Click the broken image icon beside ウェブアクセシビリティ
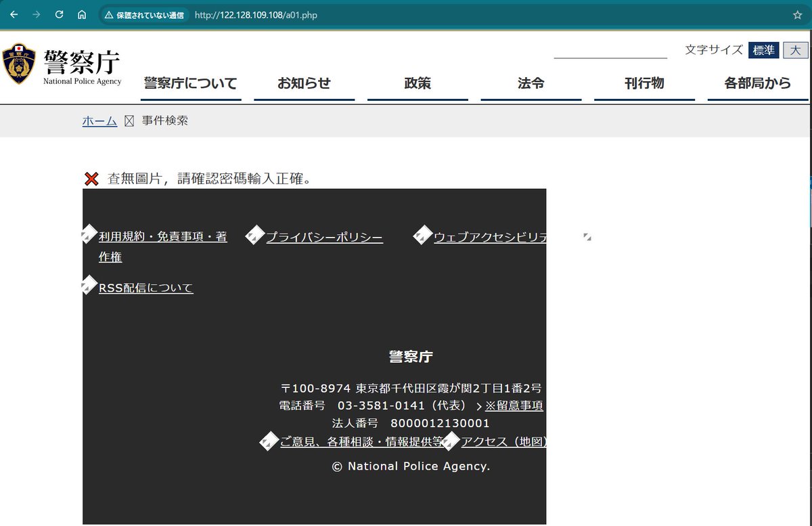Viewport: 812px width, 526px height. tap(422, 236)
